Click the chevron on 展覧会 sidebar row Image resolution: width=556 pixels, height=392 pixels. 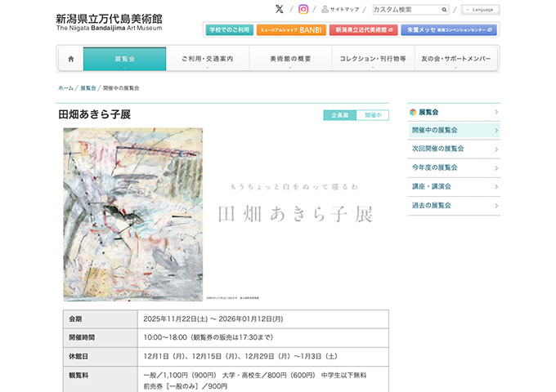(x=496, y=112)
